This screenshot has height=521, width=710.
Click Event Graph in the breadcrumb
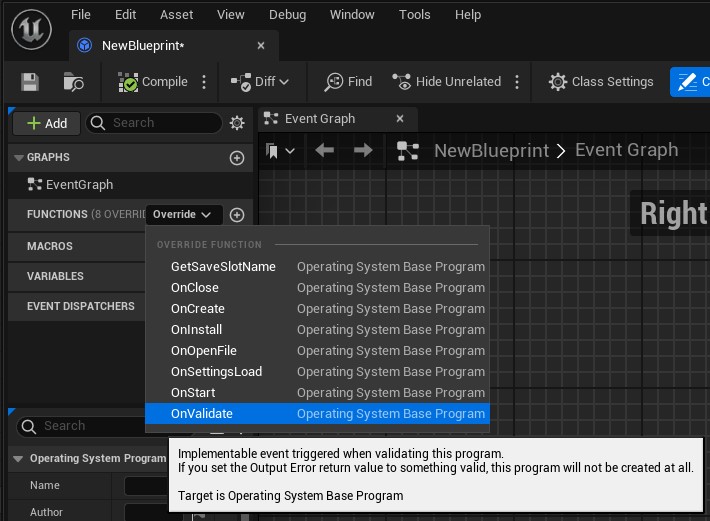tap(627, 150)
